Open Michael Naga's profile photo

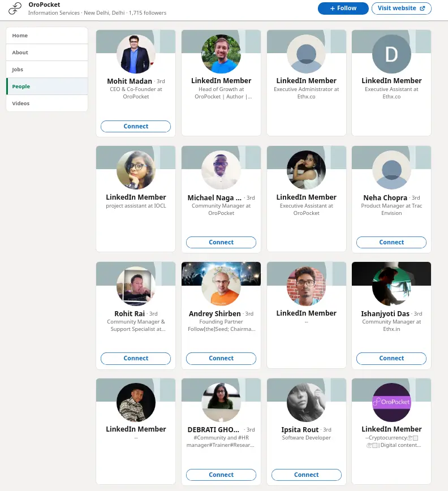pos(221,170)
